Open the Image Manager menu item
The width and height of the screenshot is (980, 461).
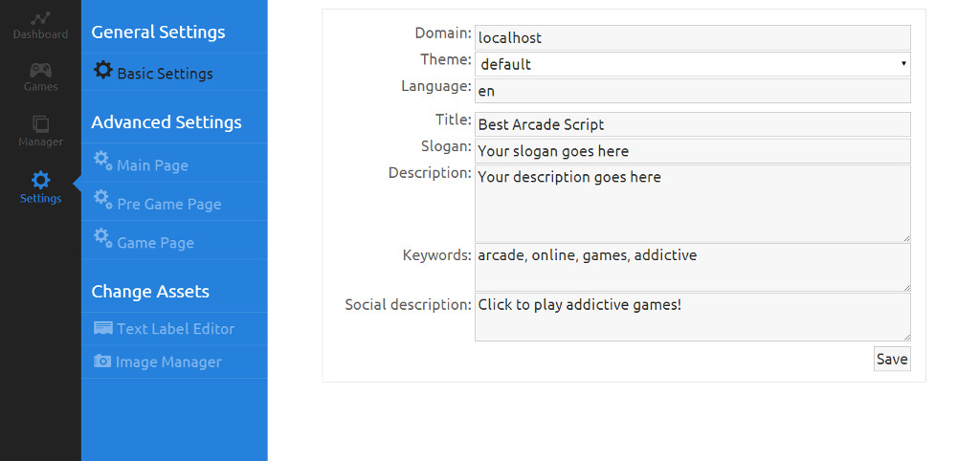point(168,362)
